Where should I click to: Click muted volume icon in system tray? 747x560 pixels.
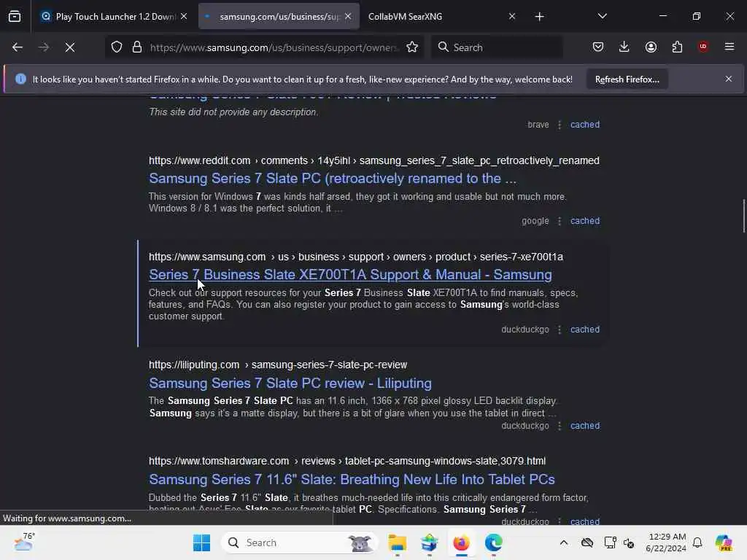(629, 542)
